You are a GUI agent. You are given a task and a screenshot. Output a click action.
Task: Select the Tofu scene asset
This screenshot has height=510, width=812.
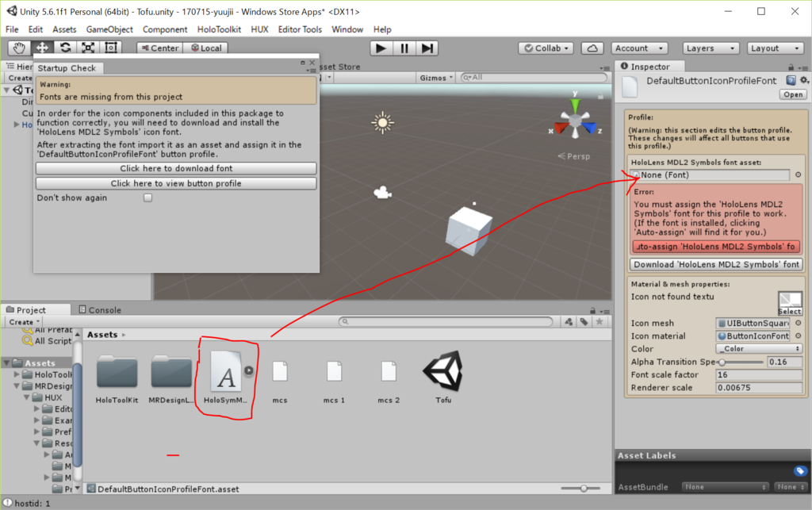[443, 378]
